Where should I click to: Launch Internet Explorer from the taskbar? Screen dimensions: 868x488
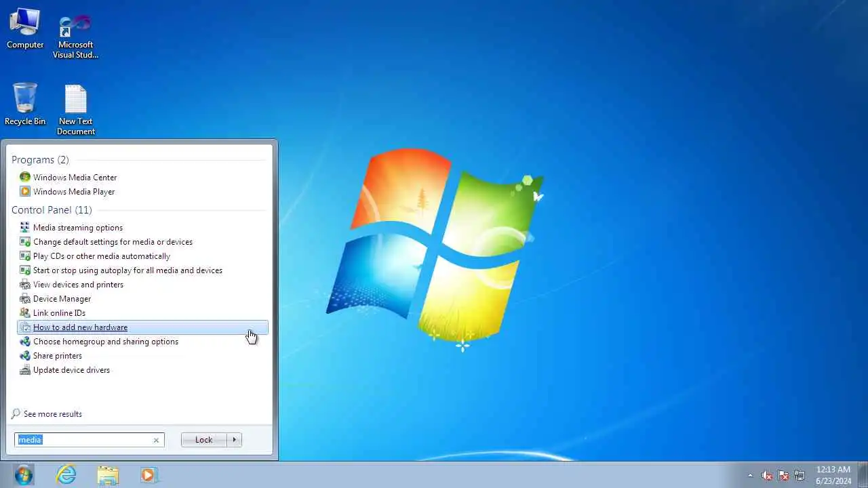click(x=66, y=475)
